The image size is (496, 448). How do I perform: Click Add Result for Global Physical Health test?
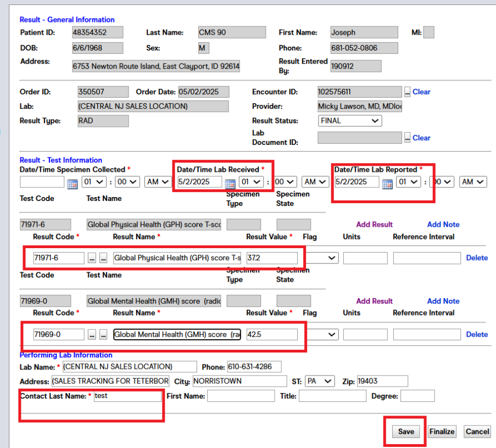click(x=374, y=225)
